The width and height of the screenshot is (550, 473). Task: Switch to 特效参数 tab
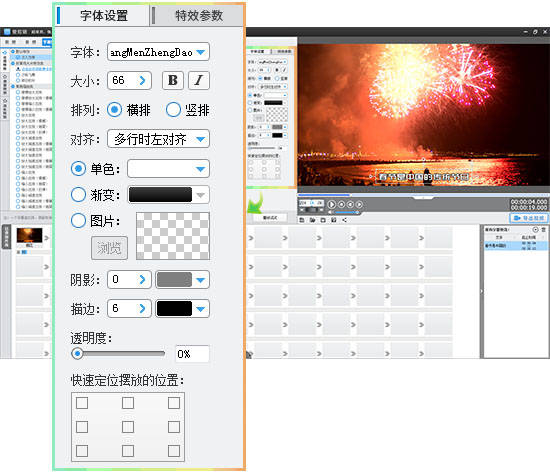(199, 15)
